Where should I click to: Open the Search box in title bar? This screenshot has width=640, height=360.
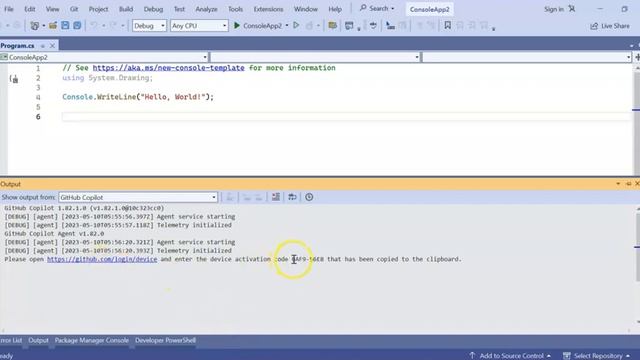pos(377,9)
